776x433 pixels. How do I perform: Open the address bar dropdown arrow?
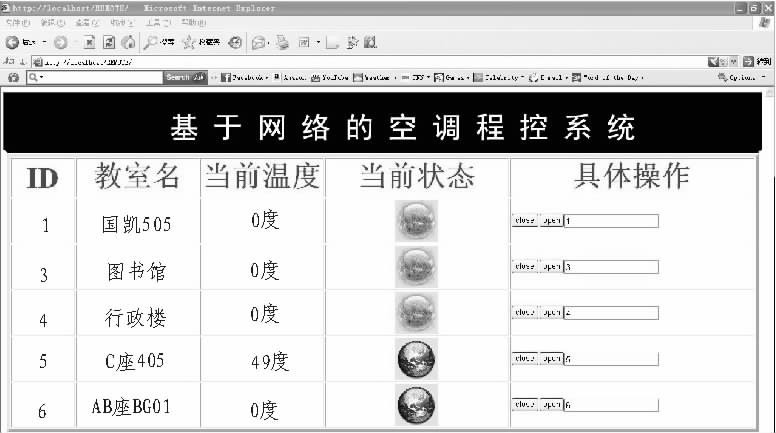734,61
